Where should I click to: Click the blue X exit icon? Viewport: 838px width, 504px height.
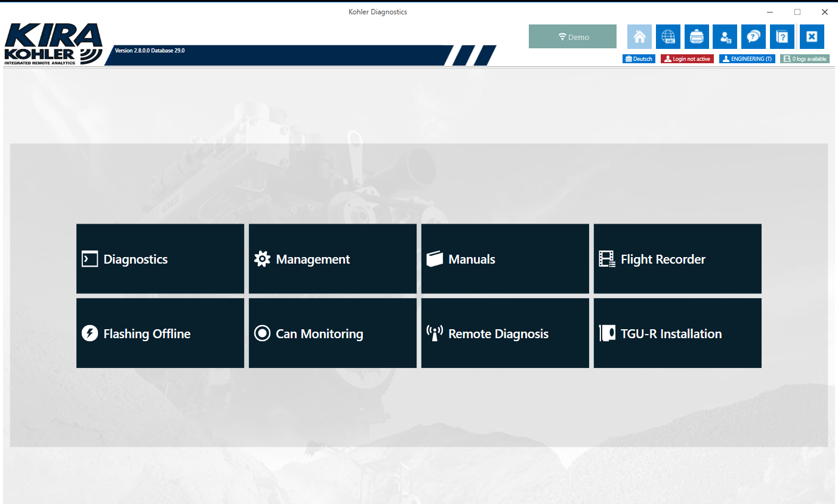coord(812,37)
